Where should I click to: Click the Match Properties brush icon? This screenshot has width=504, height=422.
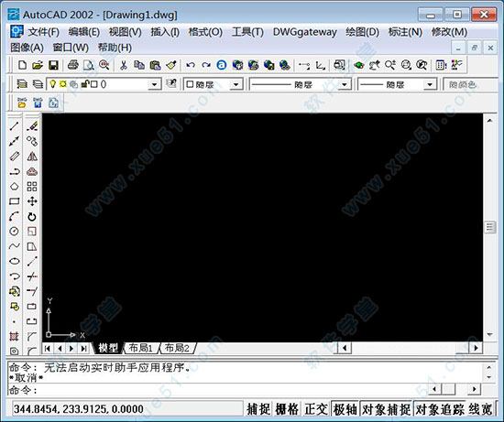171,65
